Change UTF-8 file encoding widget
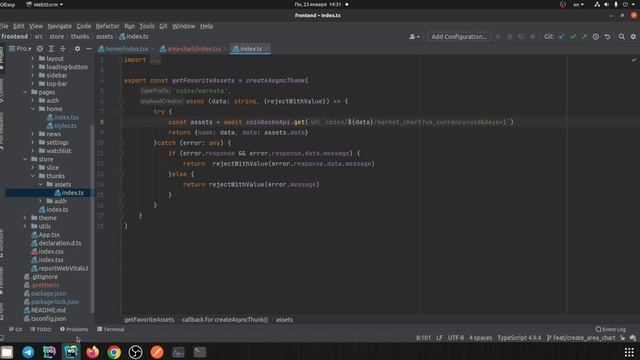The width and height of the screenshot is (640, 360). click(456, 338)
